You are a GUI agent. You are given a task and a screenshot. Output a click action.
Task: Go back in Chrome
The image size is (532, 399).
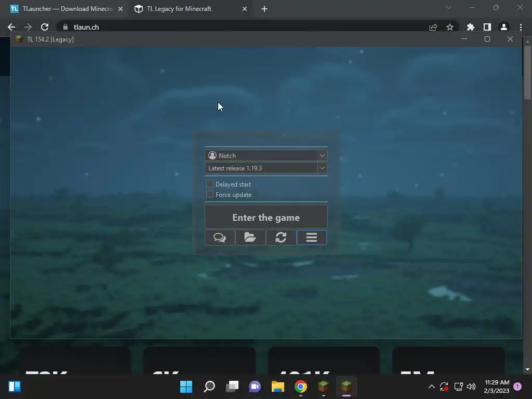[11, 27]
